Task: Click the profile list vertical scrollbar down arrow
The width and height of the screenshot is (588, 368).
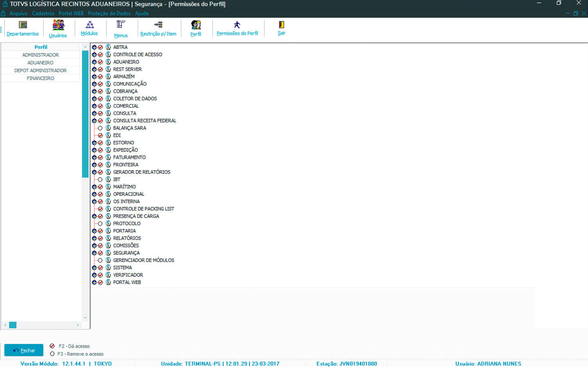Action: (x=85, y=318)
